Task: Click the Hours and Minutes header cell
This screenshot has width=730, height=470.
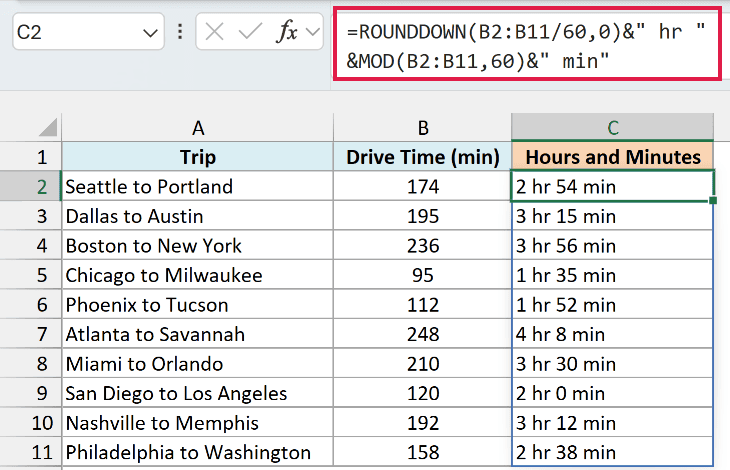Action: point(613,157)
